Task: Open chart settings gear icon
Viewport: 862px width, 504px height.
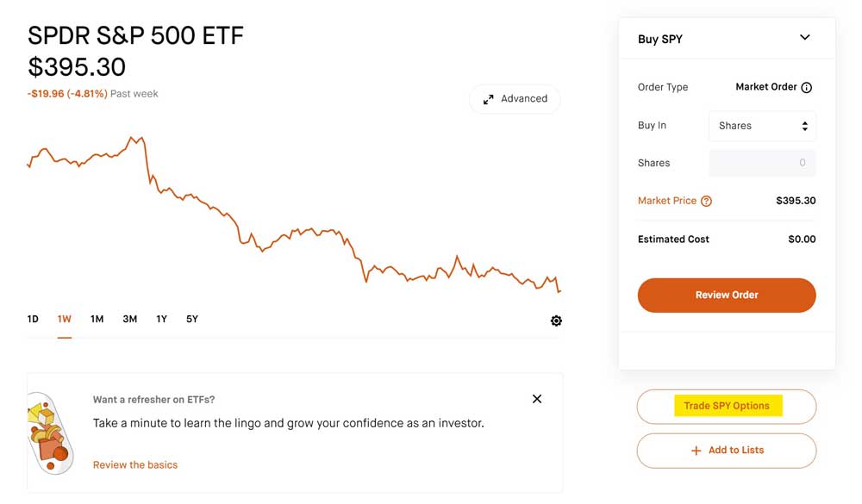Action: [556, 320]
